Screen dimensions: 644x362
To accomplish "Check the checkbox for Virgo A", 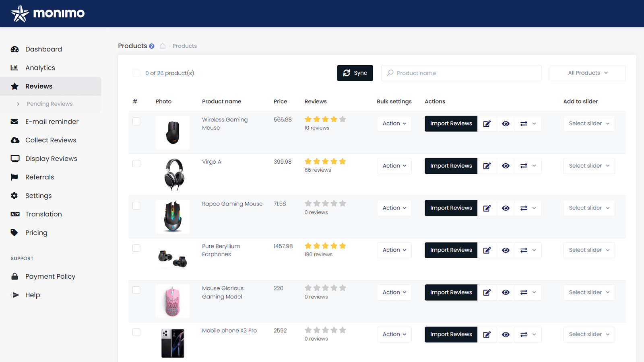I will (x=136, y=164).
